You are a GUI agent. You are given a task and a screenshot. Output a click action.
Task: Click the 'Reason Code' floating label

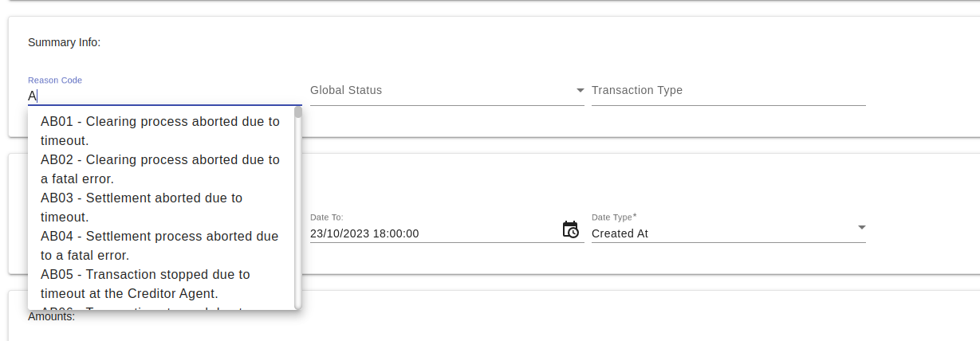pyautogui.click(x=55, y=80)
